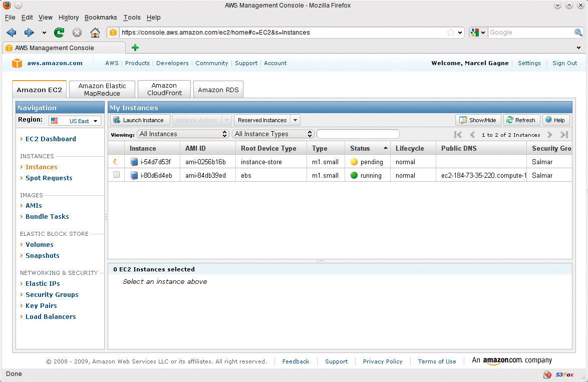Open the US East region dropdown
Image resolution: width=588 pixels, height=382 pixels.
coord(75,121)
